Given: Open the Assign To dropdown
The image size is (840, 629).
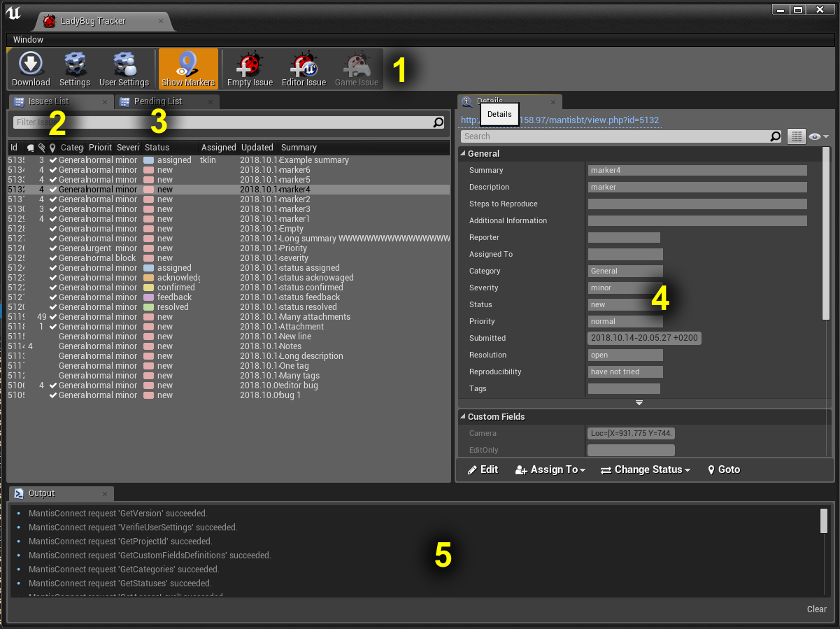Looking at the screenshot, I should click(x=550, y=469).
